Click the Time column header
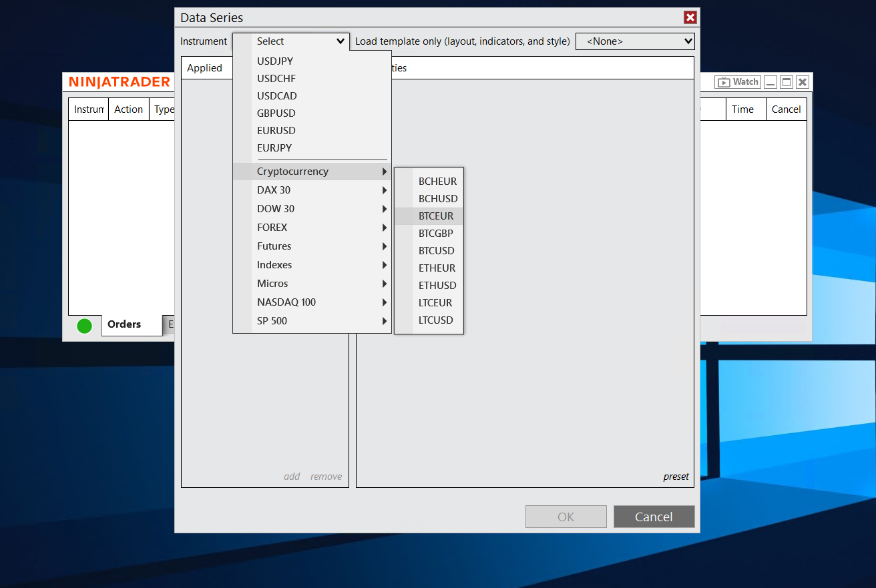876x588 pixels. (x=742, y=109)
